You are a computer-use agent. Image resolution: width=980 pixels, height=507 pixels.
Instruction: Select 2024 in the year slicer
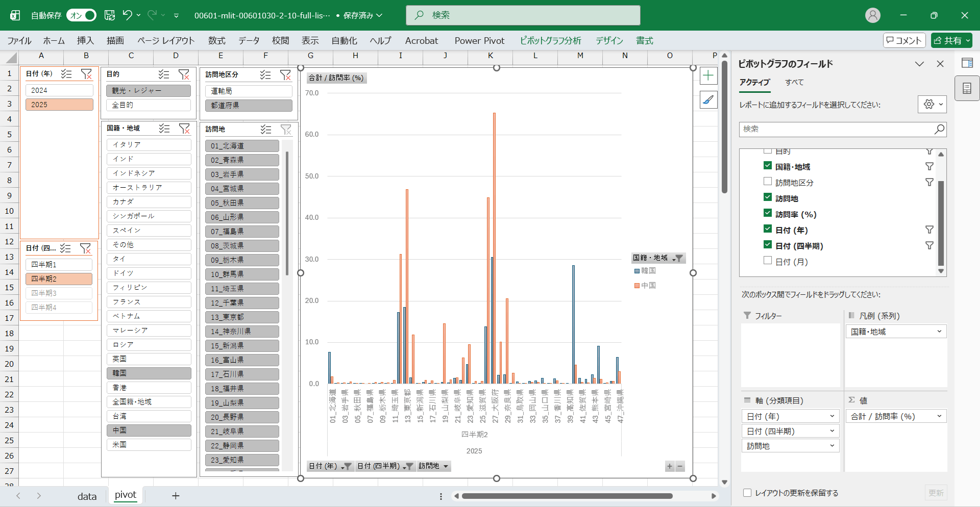coord(59,90)
